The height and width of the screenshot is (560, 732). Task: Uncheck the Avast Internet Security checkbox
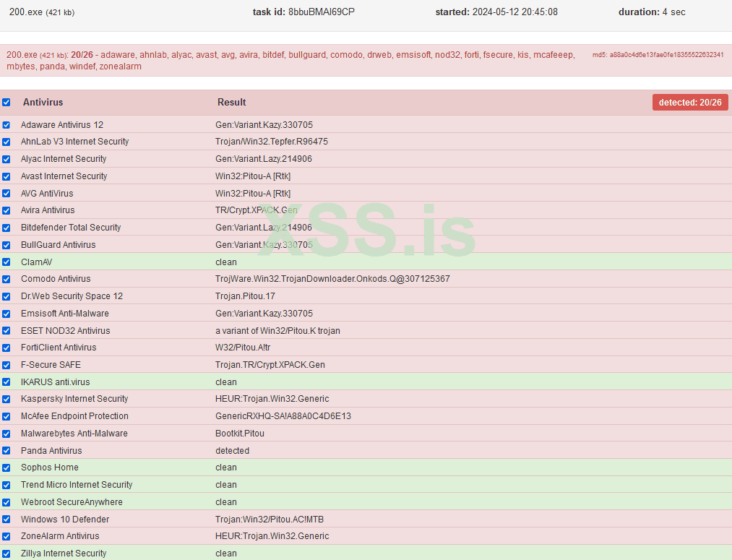(x=6, y=176)
